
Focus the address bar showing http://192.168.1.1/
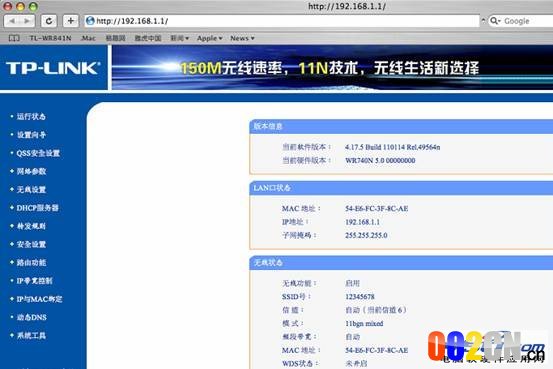pyautogui.click(x=282, y=21)
